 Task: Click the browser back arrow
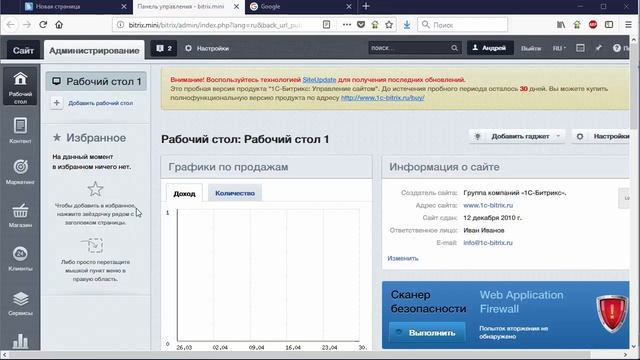tap(11, 25)
